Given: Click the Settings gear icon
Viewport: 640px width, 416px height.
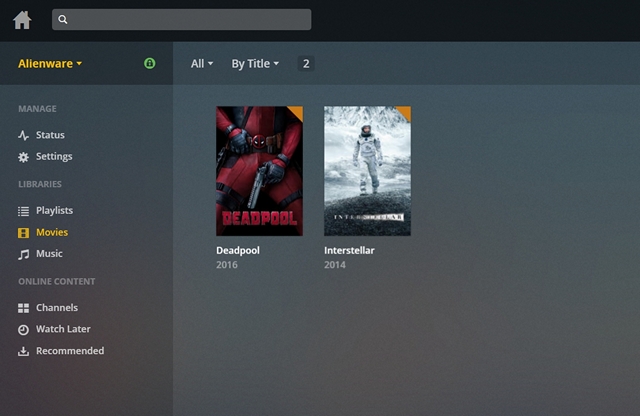Looking at the screenshot, I should 23,157.
